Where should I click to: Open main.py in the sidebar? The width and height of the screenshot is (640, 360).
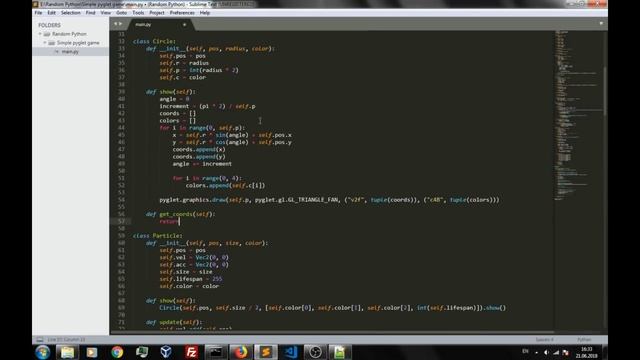70,51
